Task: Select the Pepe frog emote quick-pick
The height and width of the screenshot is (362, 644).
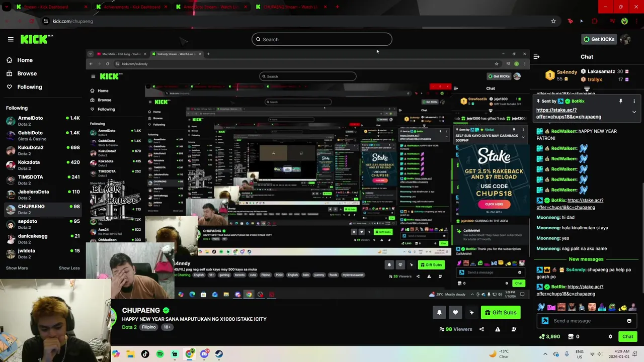Action: [612, 307]
